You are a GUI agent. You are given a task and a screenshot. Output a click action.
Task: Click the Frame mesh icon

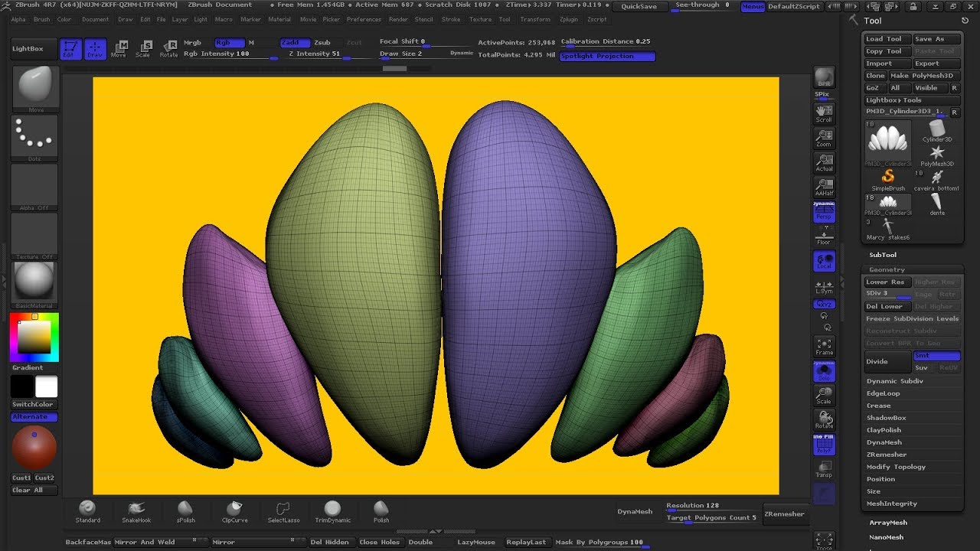pyautogui.click(x=824, y=346)
